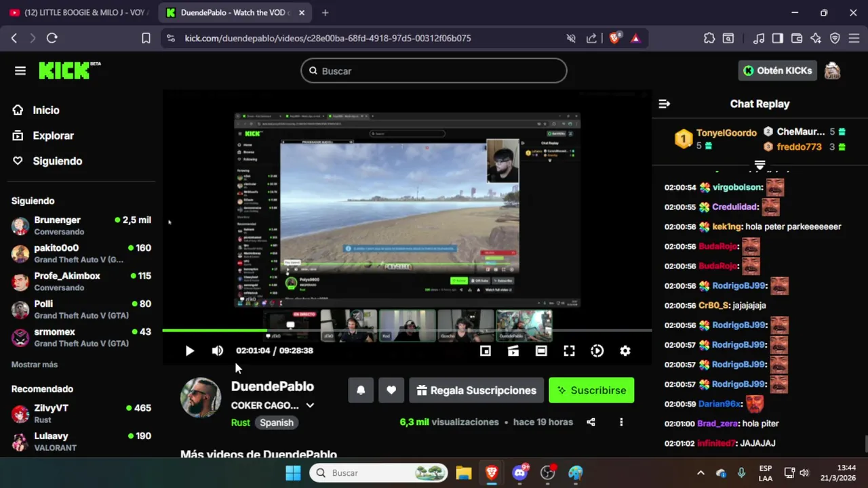Screen dimensions: 868x488
Task: Open the Brave VPN shield icon
Action: (x=835, y=39)
